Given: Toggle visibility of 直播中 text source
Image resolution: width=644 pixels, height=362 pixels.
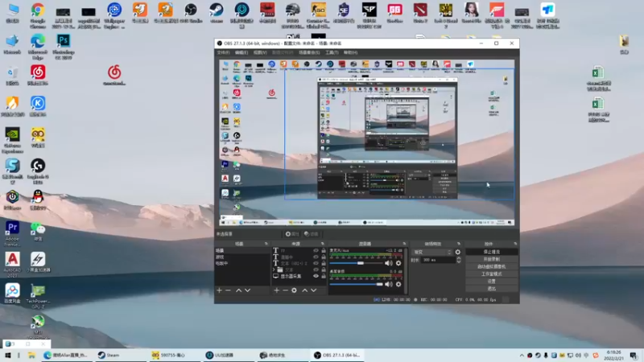Looking at the screenshot, I should (x=316, y=257).
